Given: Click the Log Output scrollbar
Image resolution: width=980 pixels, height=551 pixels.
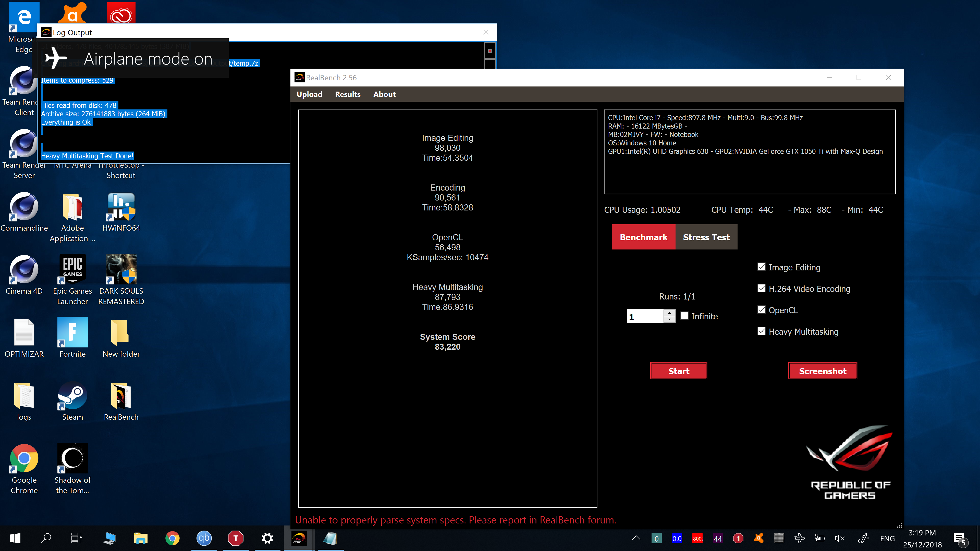Looking at the screenshot, I should (490, 56).
